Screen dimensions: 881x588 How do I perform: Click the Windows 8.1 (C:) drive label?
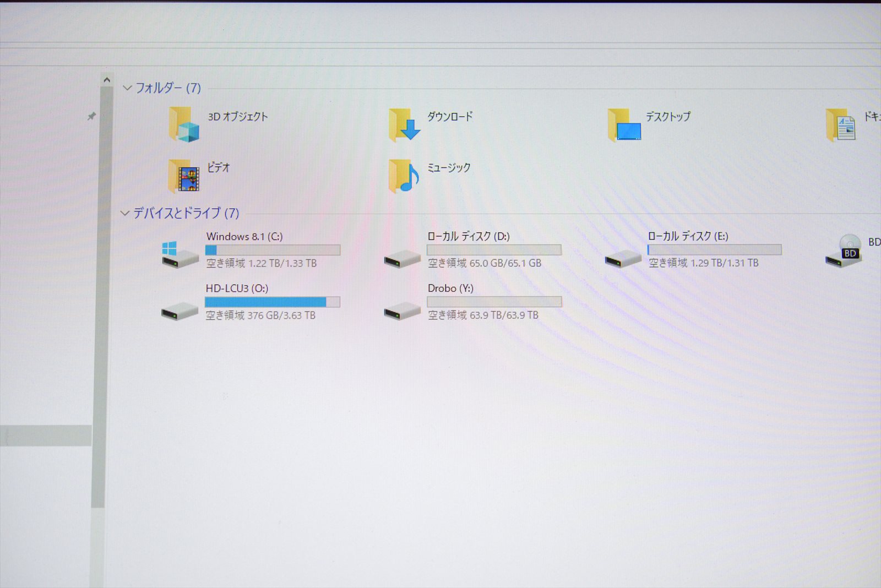pos(244,237)
